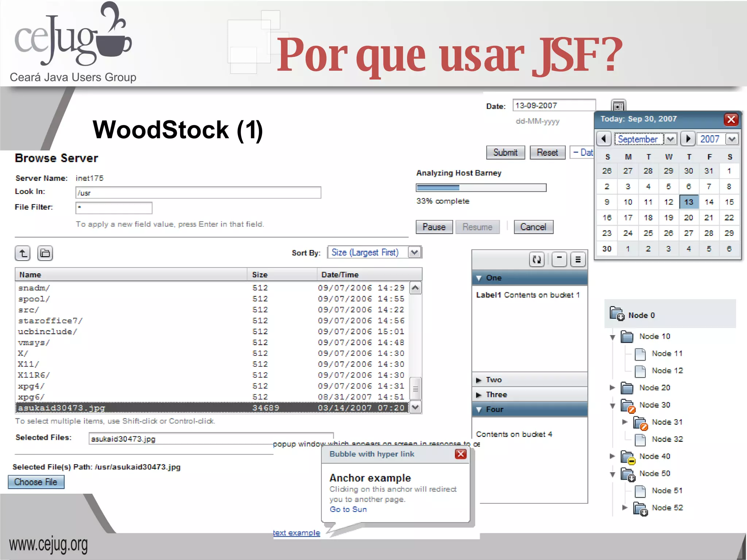Expand the Node 52 tree branch

click(625, 507)
